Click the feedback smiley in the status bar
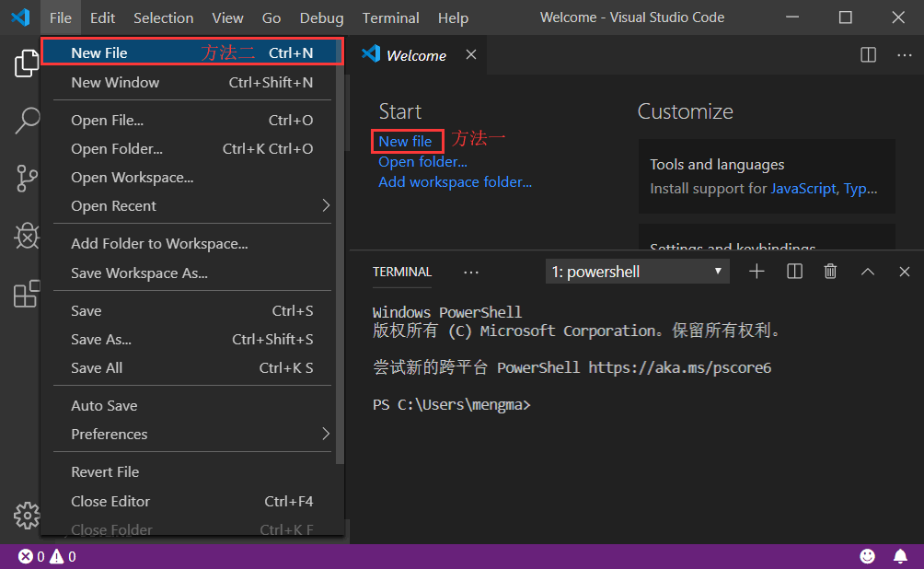 pos(867,555)
